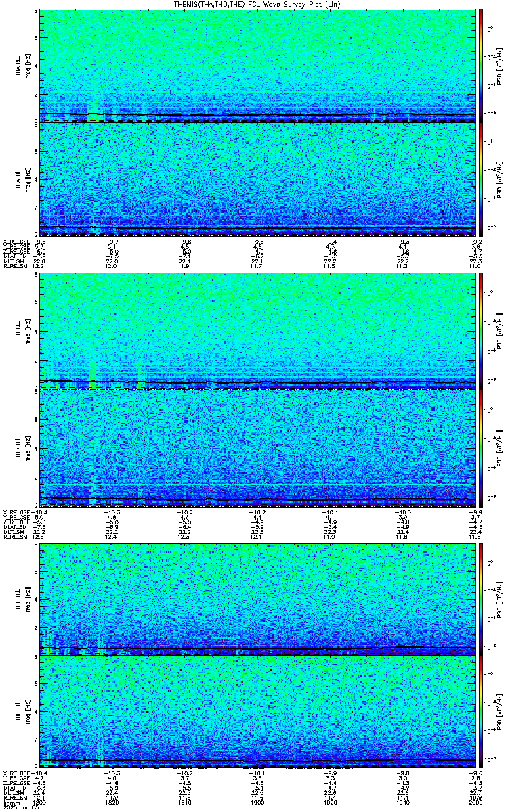Click the THA B-parallel spectrogram panel
The width and height of the screenshot is (508, 812).
pos(258,180)
